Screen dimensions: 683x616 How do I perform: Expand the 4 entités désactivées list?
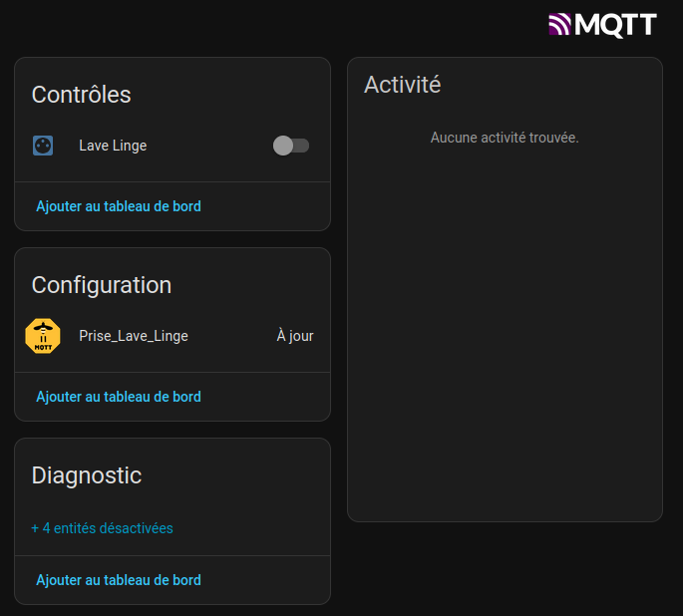(x=102, y=528)
